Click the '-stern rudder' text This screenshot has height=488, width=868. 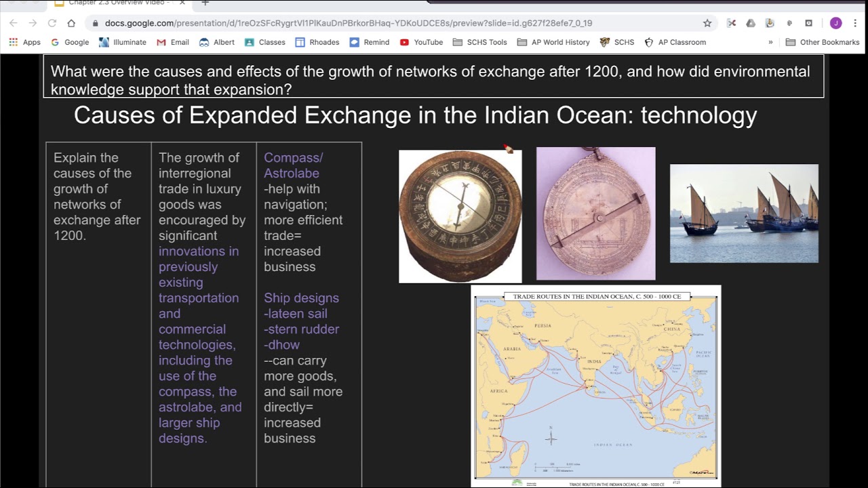[301, 329]
